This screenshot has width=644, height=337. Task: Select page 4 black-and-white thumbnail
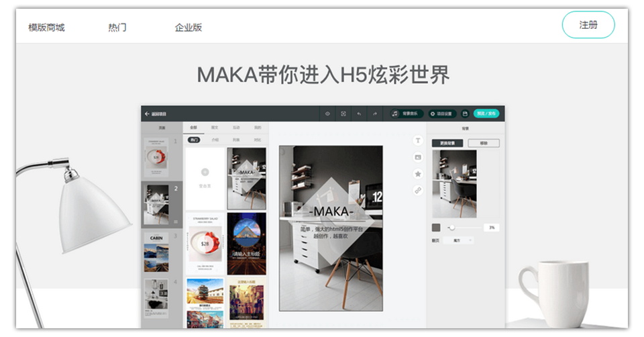(x=156, y=299)
